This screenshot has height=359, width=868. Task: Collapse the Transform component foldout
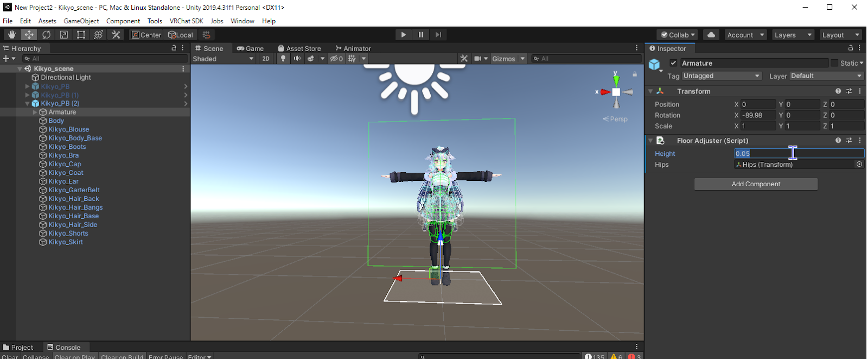point(650,91)
